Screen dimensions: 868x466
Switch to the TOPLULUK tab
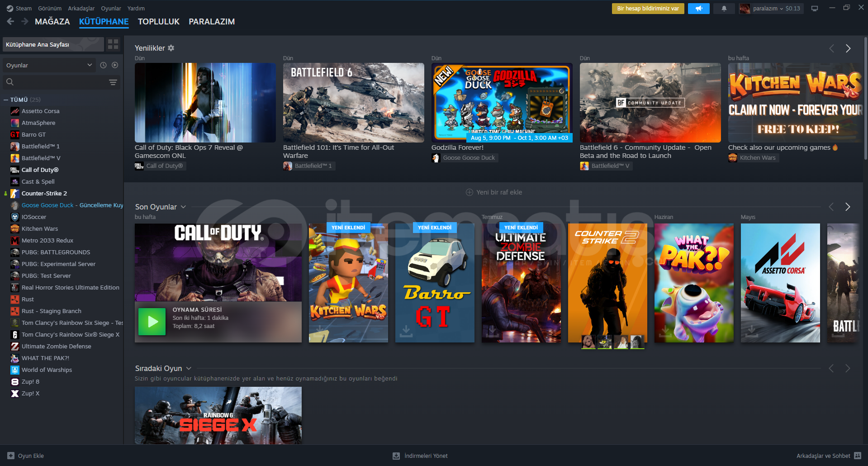159,21
